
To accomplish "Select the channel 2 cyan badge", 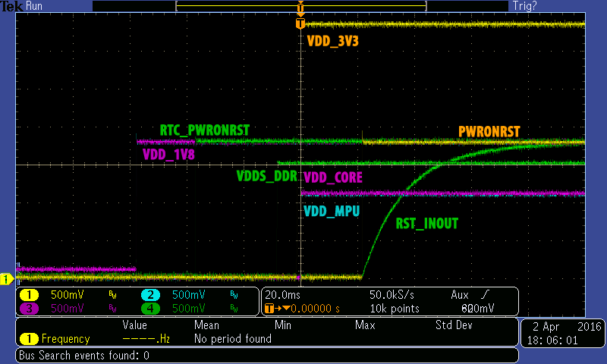I will (x=150, y=295).
